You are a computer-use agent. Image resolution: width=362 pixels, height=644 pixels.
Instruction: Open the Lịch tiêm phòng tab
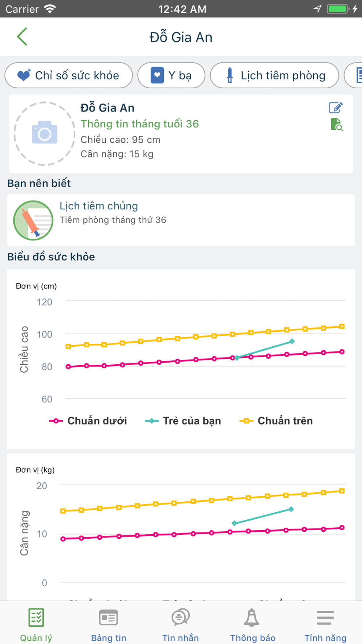(274, 75)
